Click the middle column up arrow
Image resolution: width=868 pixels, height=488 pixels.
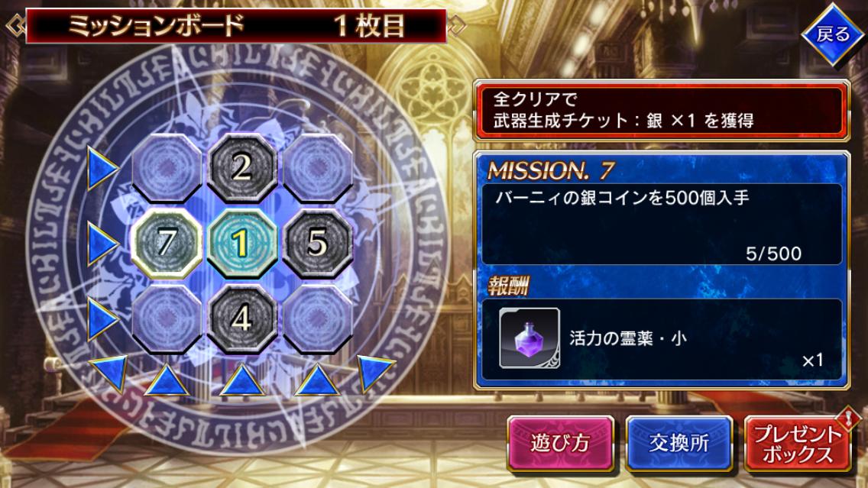pyautogui.click(x=242, y=380)
